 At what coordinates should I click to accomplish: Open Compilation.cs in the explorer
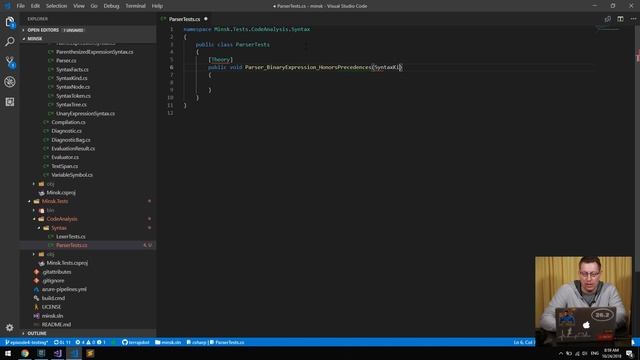coord(68,122)
